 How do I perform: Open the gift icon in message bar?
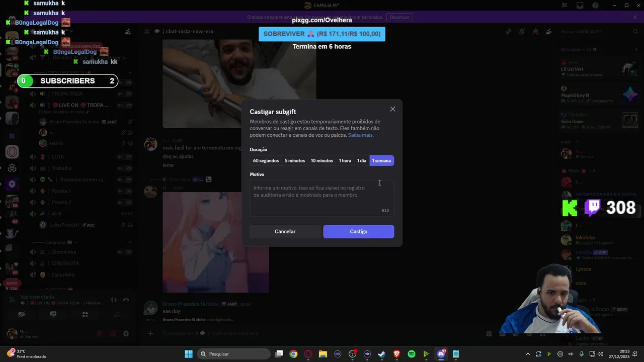tap(489, 333)
